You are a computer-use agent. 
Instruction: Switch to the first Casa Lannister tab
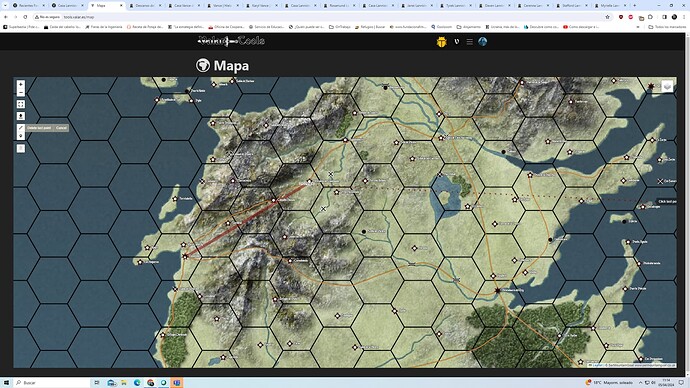(69, 6)
